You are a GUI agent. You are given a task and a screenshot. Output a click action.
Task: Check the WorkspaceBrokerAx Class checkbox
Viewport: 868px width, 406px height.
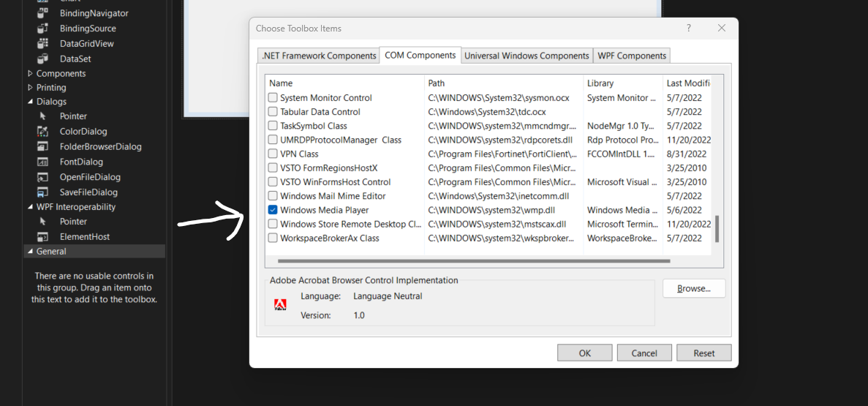pos(272,238)
